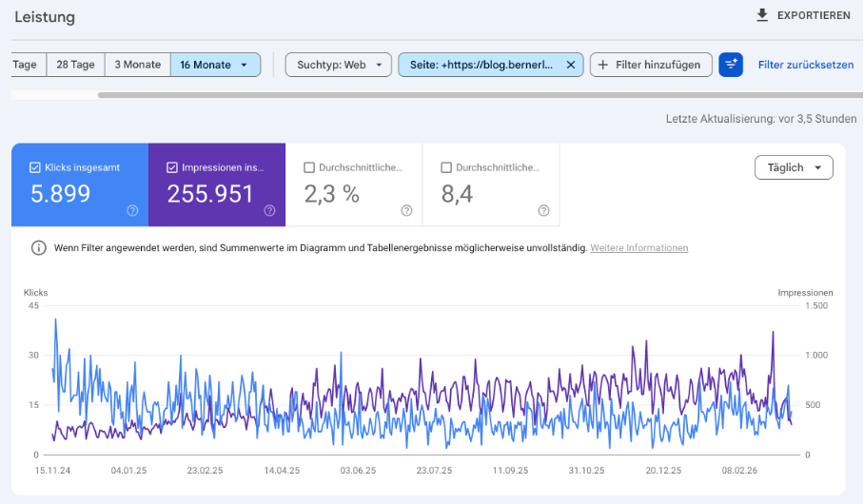Click help icon on 2,3 % card
Image resolution: width=864 pixels, height=504 pixels.
click(406, 210)
